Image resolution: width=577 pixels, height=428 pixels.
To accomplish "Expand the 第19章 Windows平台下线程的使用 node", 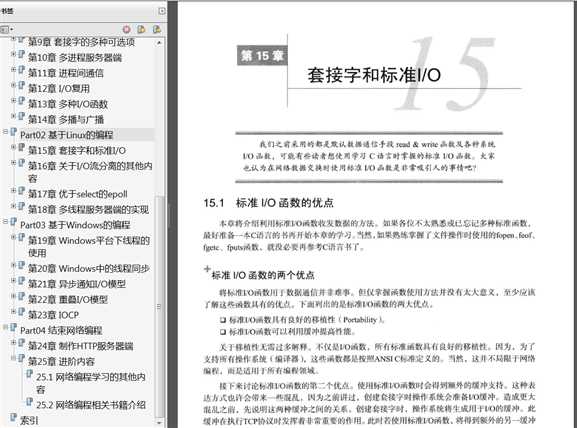I will point(13,237).
